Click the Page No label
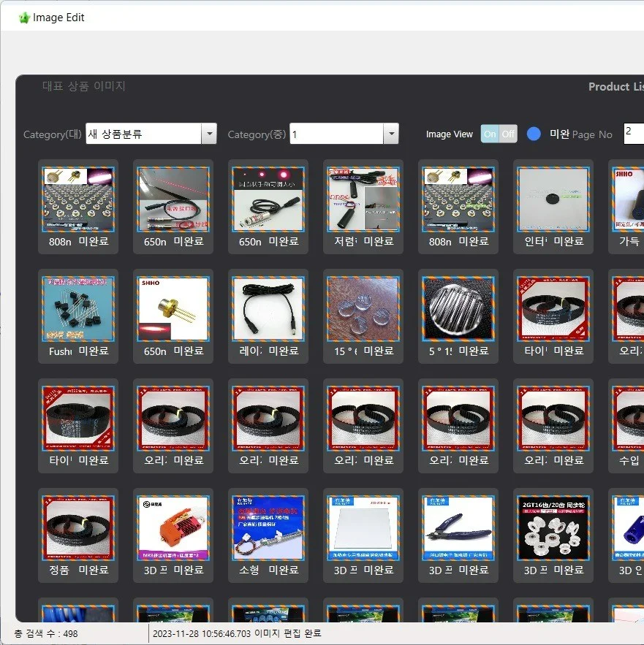 592,134
